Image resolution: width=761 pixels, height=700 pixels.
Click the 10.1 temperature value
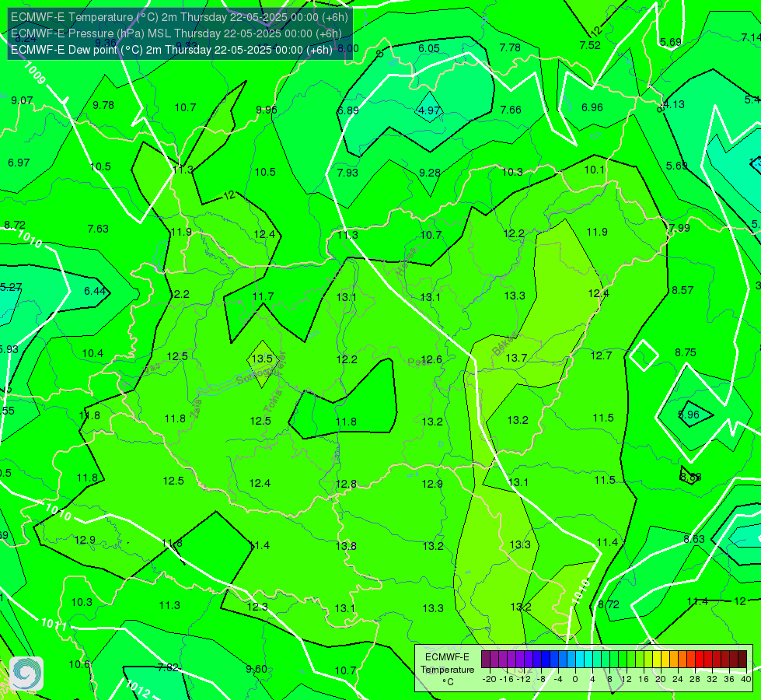coord(594,170)
